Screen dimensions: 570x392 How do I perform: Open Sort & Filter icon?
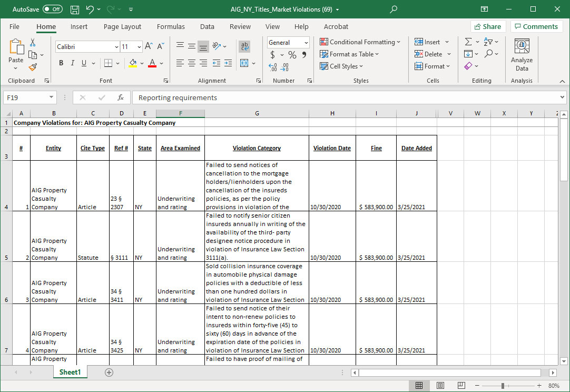tap(488, 42)
